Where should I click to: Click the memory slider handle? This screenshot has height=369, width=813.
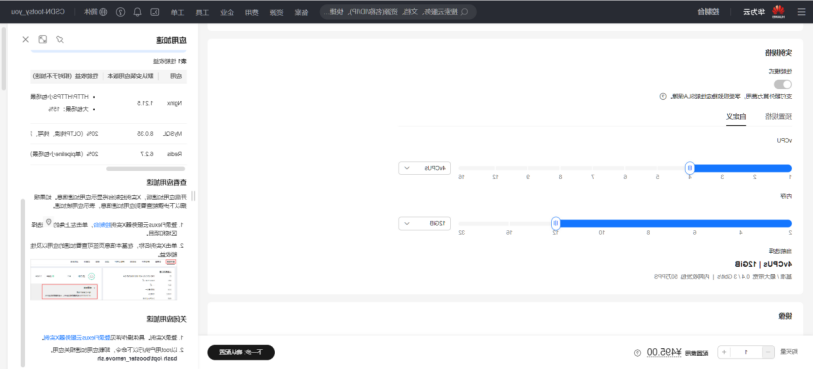[555, 223]
